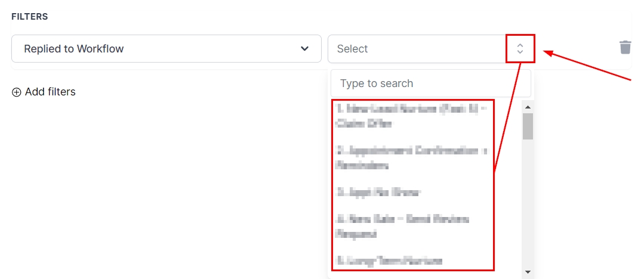Click the Select placeholder in the workflow combo box

[353, 49]
